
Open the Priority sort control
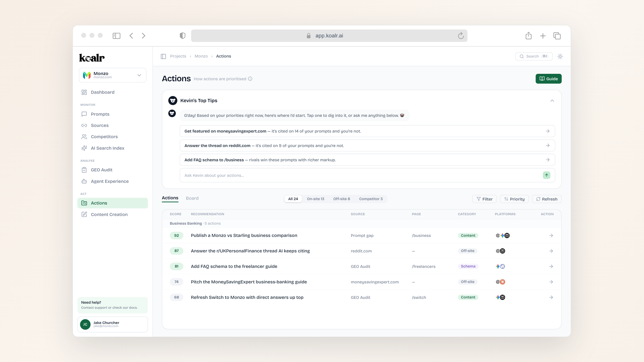point(514,199)
